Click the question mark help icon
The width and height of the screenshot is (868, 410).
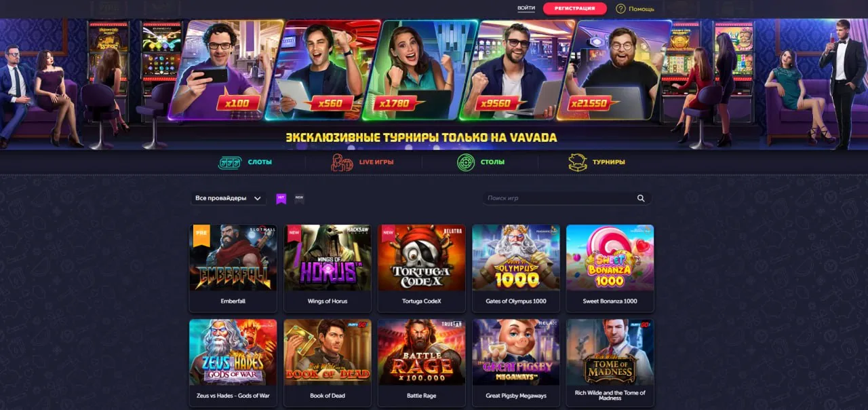point(620,9)
